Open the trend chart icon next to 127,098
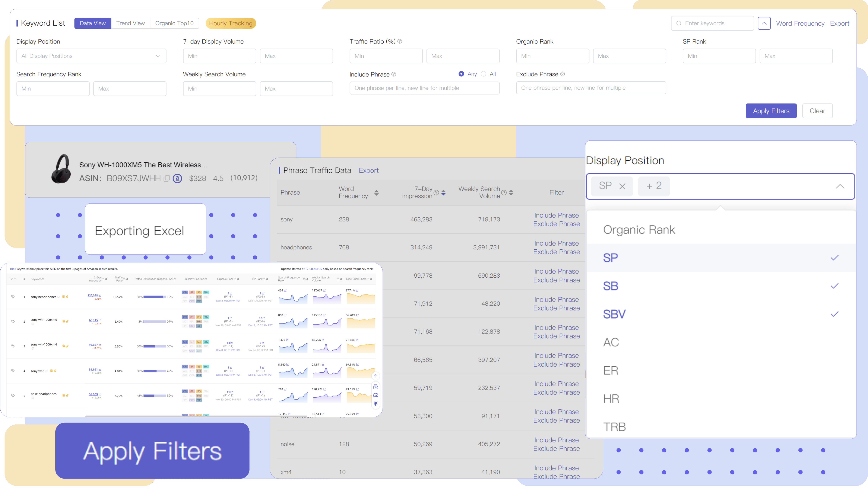 [100, 295]
